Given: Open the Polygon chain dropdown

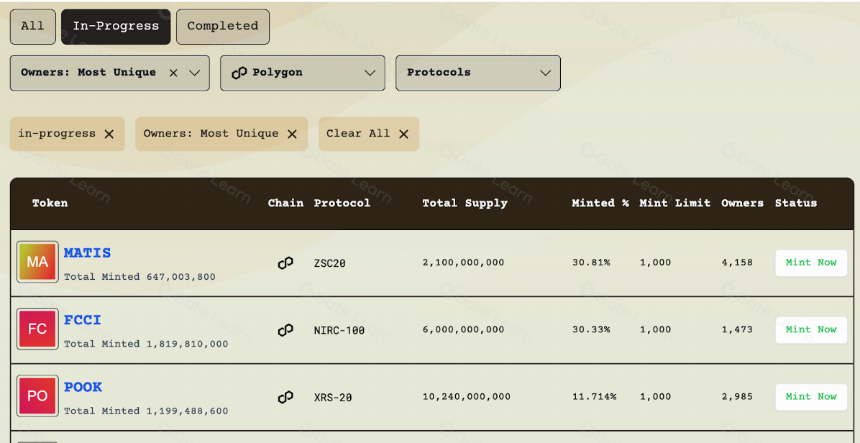Looking at the screenshot, I should click(x=303, y=73).
